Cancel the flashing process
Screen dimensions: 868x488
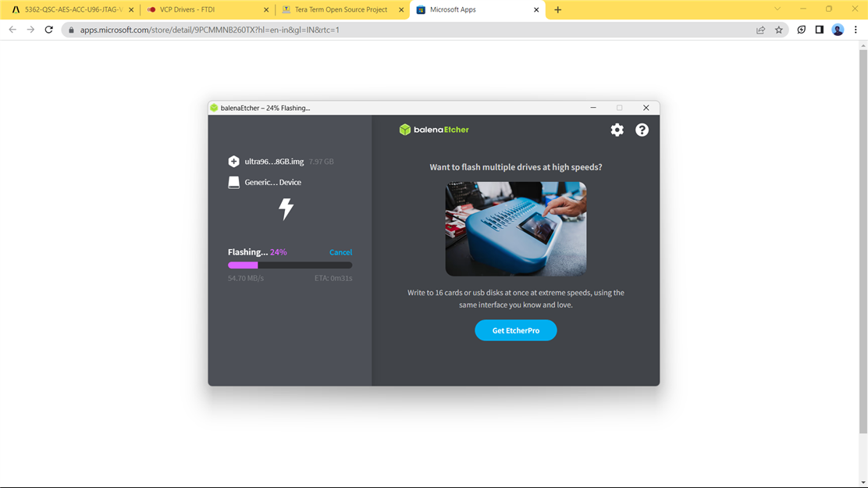pyautogui.click(x=340, y=252)
